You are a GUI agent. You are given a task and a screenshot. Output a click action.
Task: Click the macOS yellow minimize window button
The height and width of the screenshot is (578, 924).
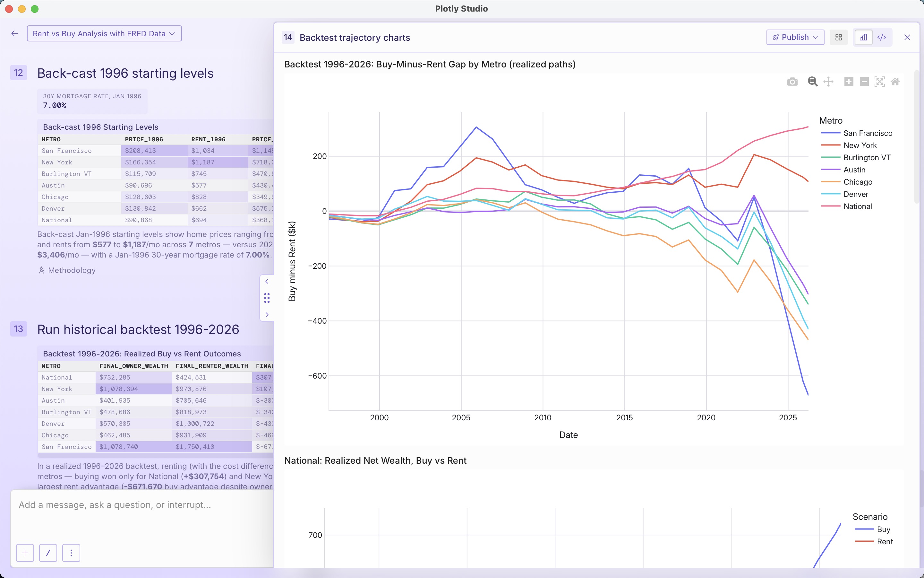[x=22, y=9]
